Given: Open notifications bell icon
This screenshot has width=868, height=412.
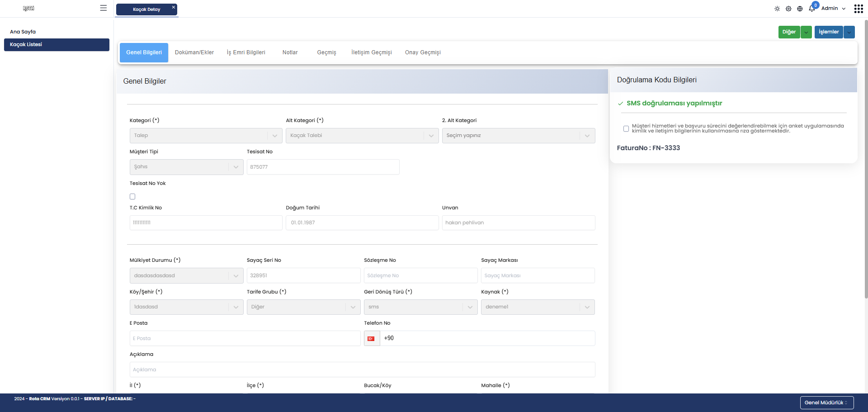Looking at the screenshot, I should coord(812,8).
